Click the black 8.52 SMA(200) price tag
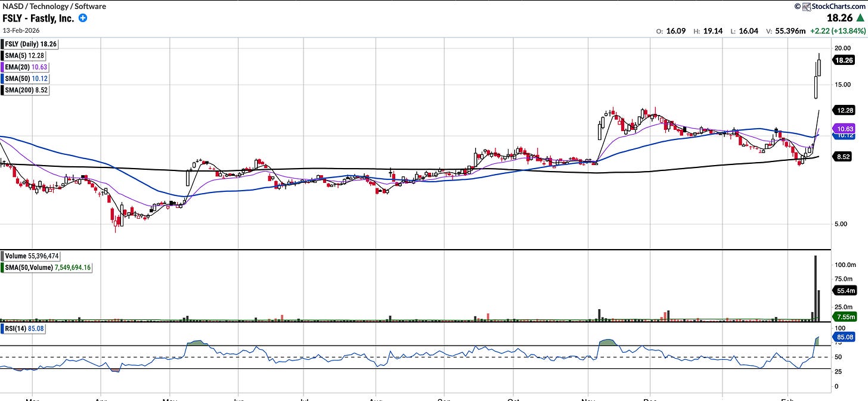Image resolution: width=868 pixels, height=401 pixels. (x=843, y=157)
